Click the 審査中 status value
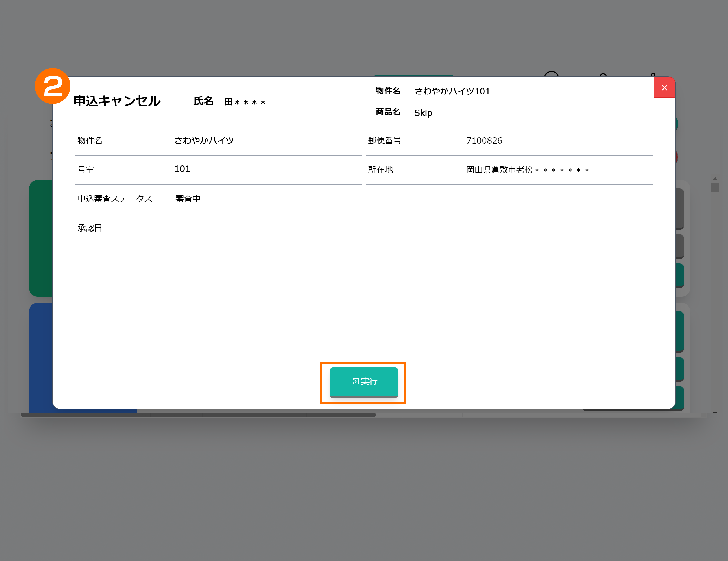This screenshot has height=561, width=728. coord(188,199)
